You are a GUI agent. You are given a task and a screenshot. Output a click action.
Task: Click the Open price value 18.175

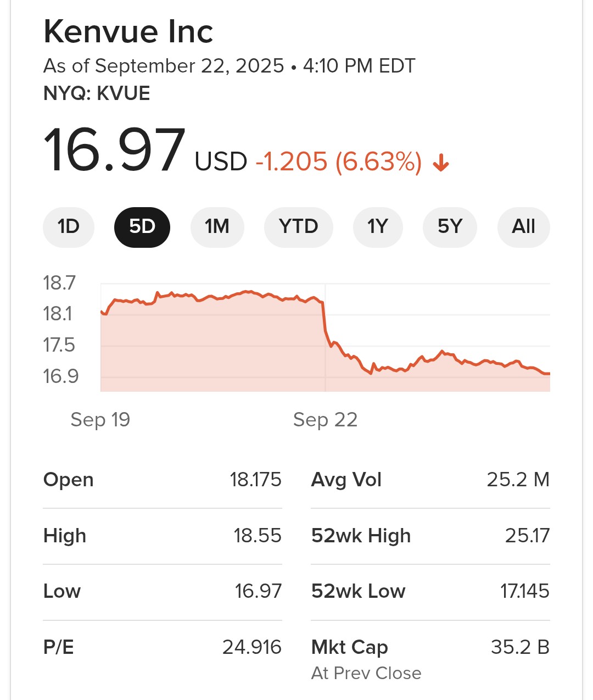point(255,480)
